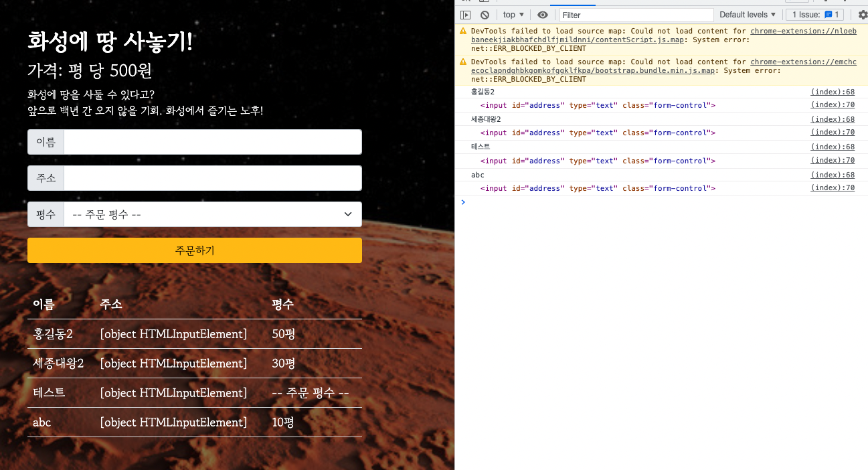Select the abc console log text
Image resolution: width=868 pixels, height=470 pixels.
tap(477, 175)
